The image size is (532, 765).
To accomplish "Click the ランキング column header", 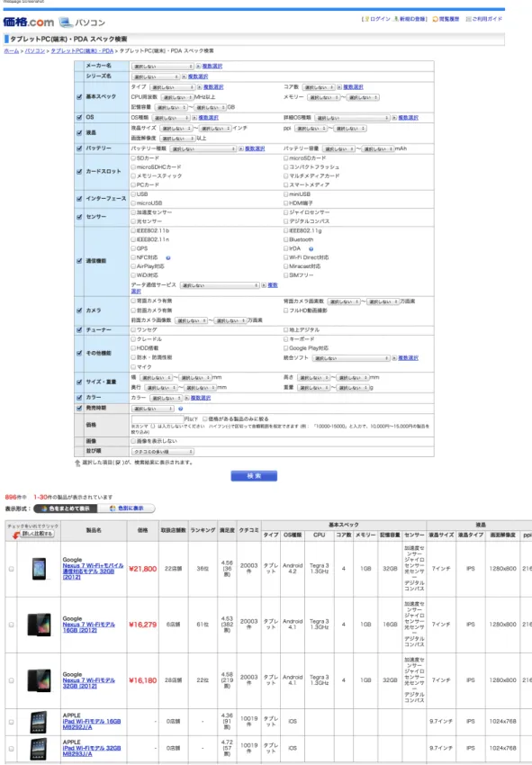I will (203, 530).
